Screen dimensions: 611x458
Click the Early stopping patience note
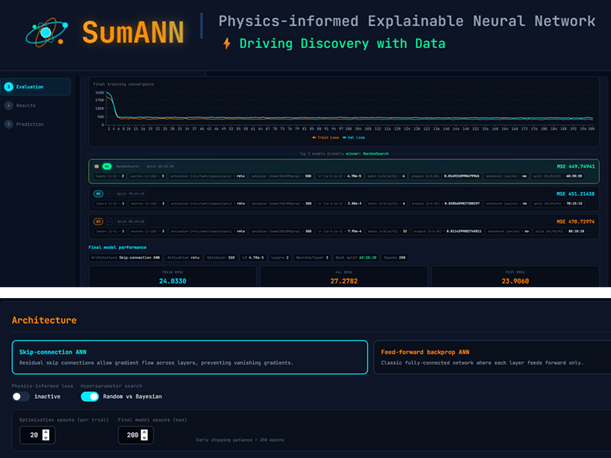point(240,440)
